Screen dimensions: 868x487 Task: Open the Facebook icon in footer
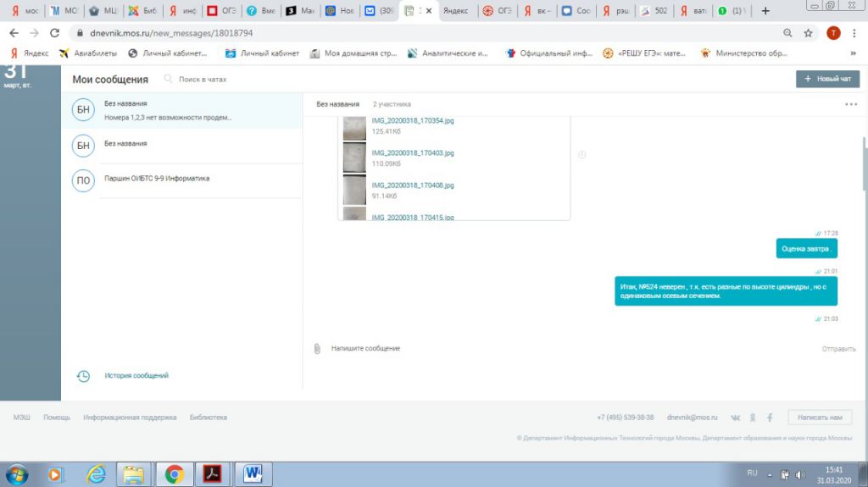click(x=770, y=418)
